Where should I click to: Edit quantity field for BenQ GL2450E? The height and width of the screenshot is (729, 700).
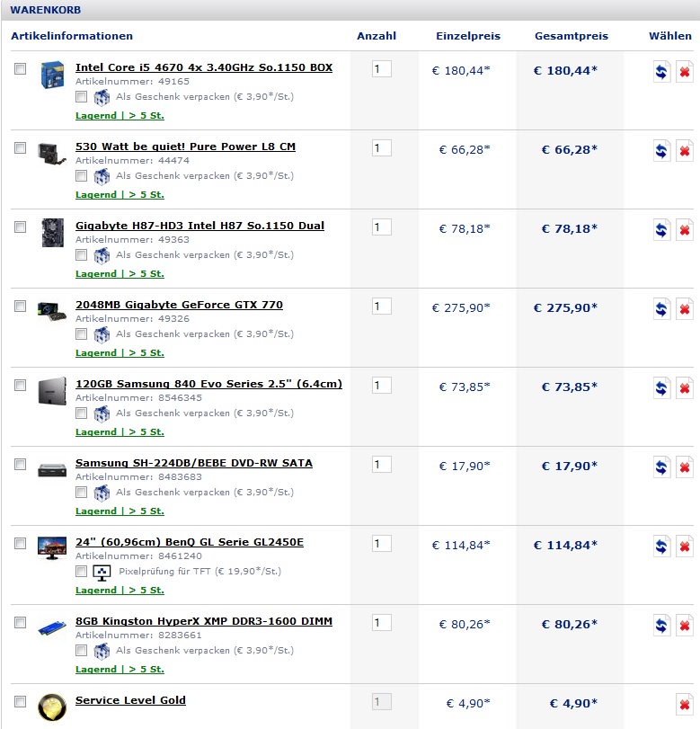[382, 543]
